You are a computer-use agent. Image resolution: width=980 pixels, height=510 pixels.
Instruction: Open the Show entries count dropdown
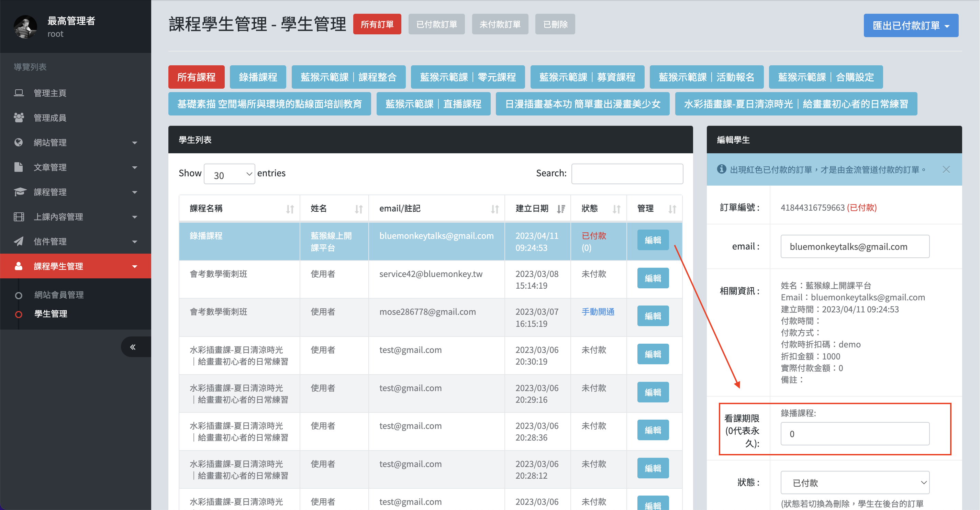tap(230, 174)
